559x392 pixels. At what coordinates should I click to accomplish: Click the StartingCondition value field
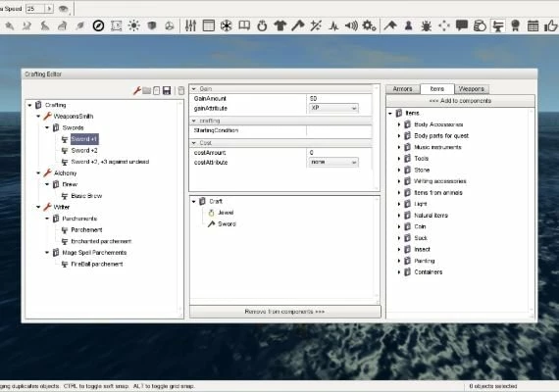[338, 130]
